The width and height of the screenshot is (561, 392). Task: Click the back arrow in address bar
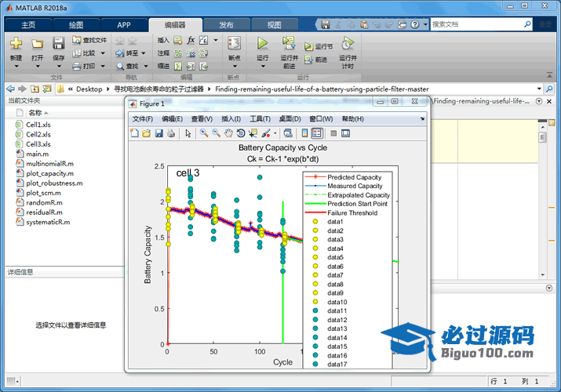click(x=11, y=89)
